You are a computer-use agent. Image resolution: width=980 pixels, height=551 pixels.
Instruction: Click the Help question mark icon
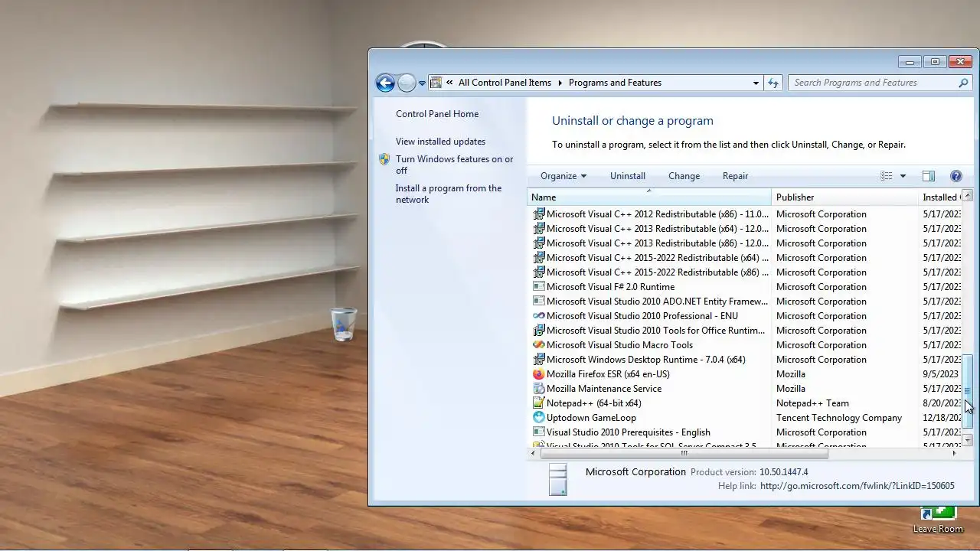click(x=956, y=176)
